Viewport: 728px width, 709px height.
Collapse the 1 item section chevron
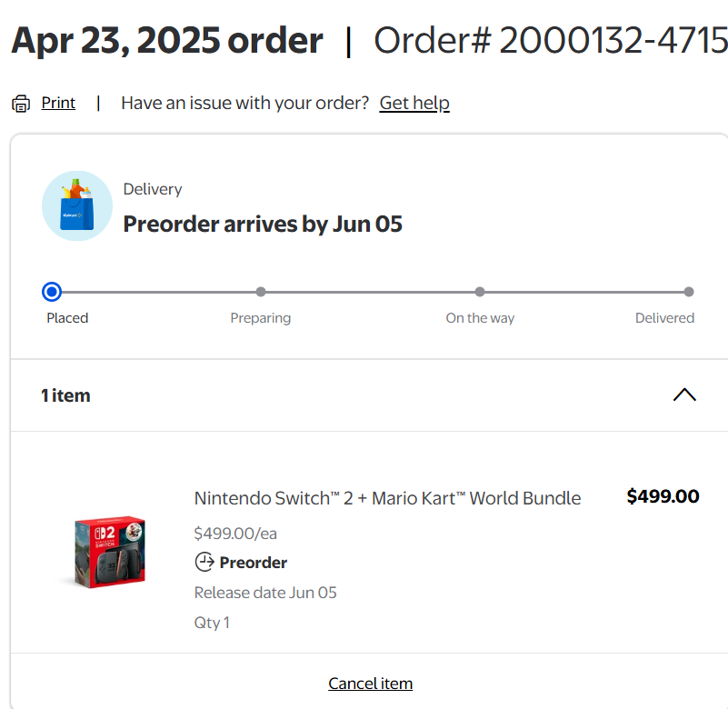click(684, 394)
